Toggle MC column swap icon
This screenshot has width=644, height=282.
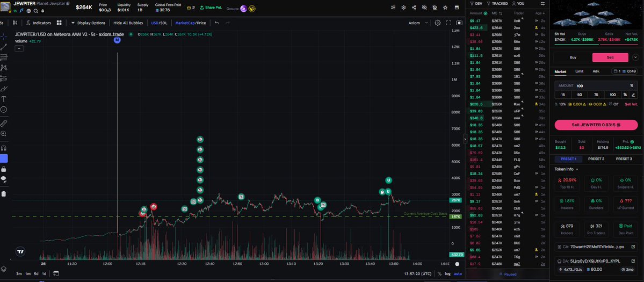(501, 13)
